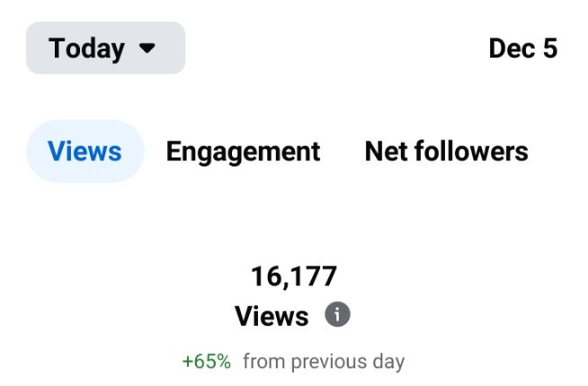Select the highlighted blue Views pill
588x386 pixels.
click(x=85, y=151)
